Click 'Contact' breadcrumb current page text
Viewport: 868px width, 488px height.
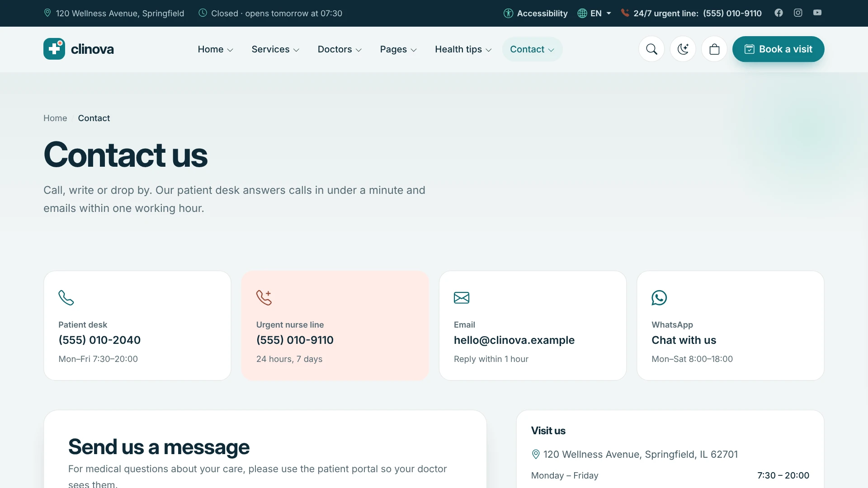point(94,118)
